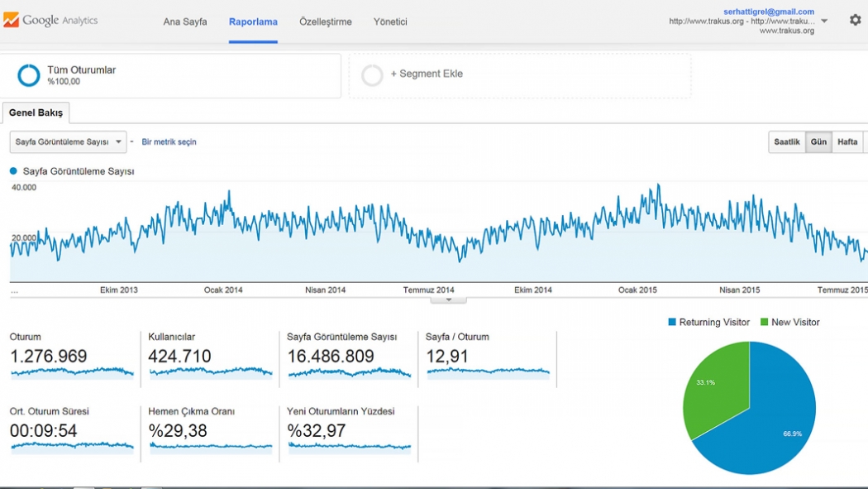Select the Gün time granularity
868x489 pixels.
818,142
